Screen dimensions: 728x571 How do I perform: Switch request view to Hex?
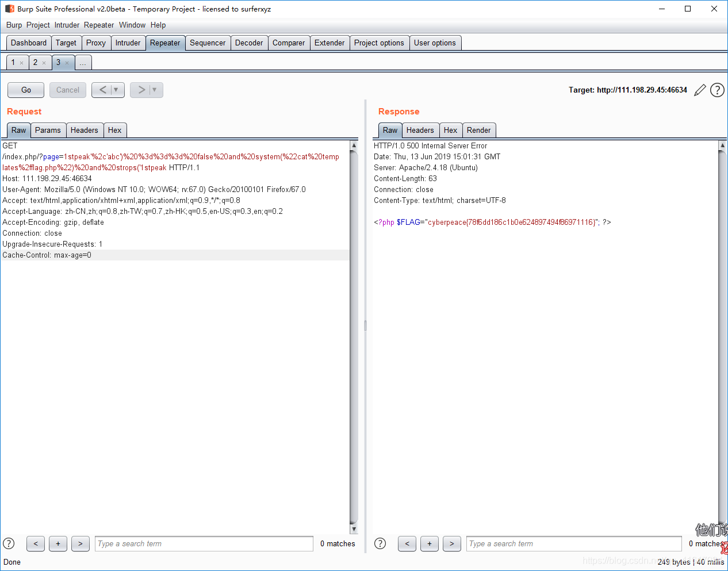(115, 130)
